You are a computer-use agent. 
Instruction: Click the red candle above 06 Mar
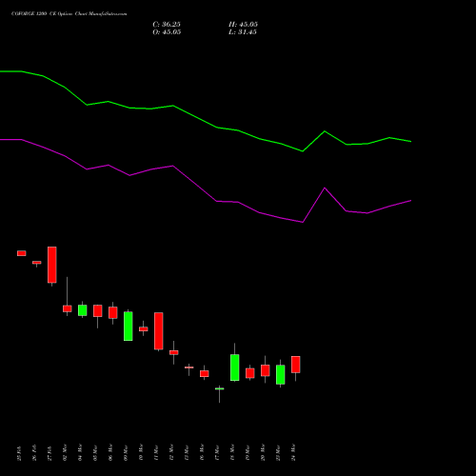(113, 312)
